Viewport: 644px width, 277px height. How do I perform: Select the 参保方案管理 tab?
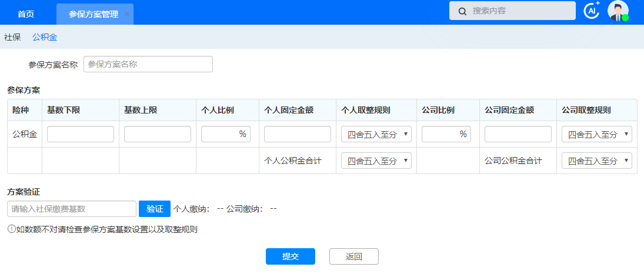93,14
